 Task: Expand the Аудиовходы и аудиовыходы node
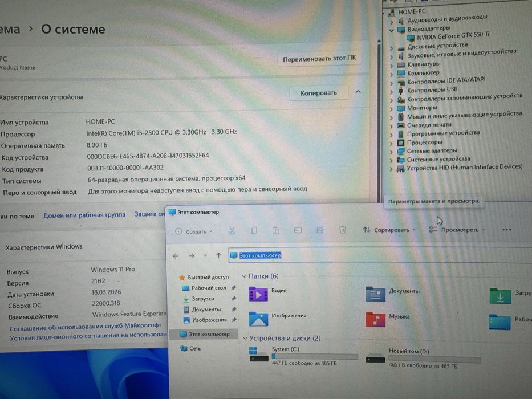coord(392,22)
